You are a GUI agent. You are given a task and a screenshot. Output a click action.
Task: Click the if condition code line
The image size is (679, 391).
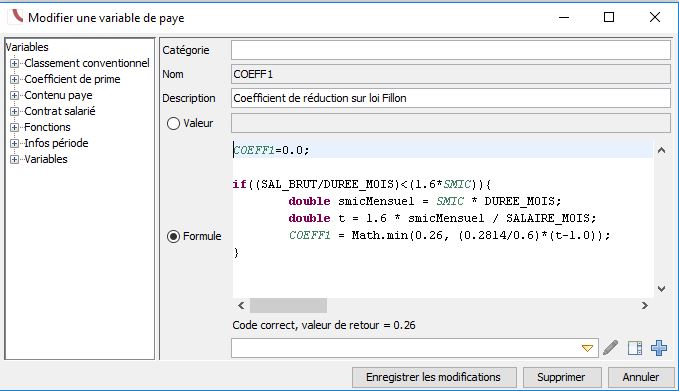(x=362, y=184)
